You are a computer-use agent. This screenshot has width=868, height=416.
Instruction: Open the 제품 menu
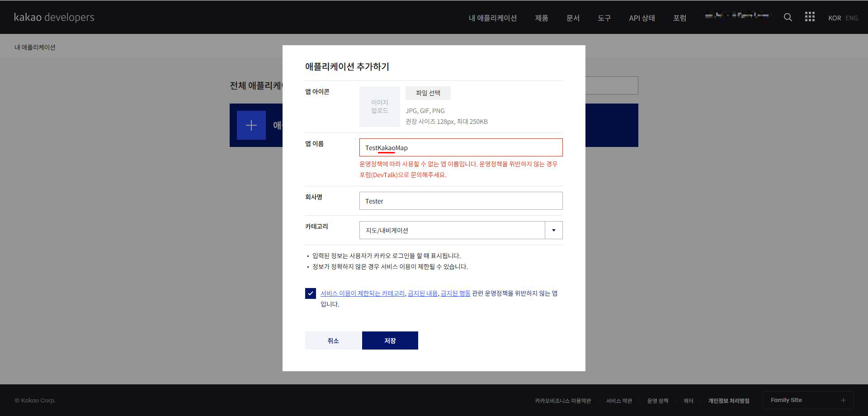click(x=541, y=18)
